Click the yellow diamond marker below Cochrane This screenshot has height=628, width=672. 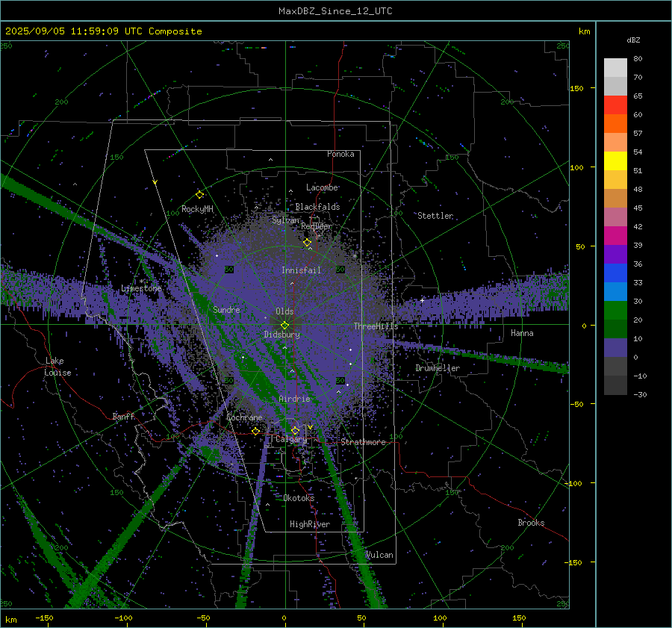coord(255,432)
